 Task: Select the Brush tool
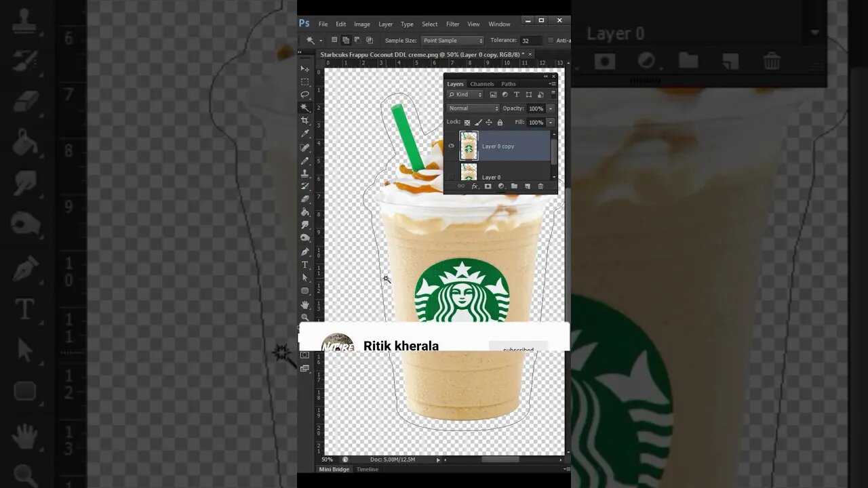click(x=305, y=161)
